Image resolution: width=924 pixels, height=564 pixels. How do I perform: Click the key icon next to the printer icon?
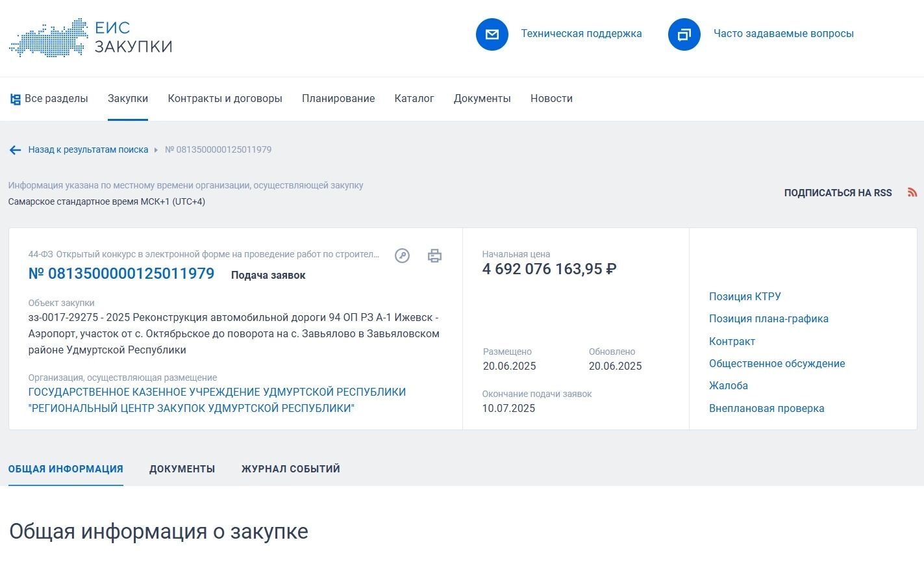click(x=403, y=256)
